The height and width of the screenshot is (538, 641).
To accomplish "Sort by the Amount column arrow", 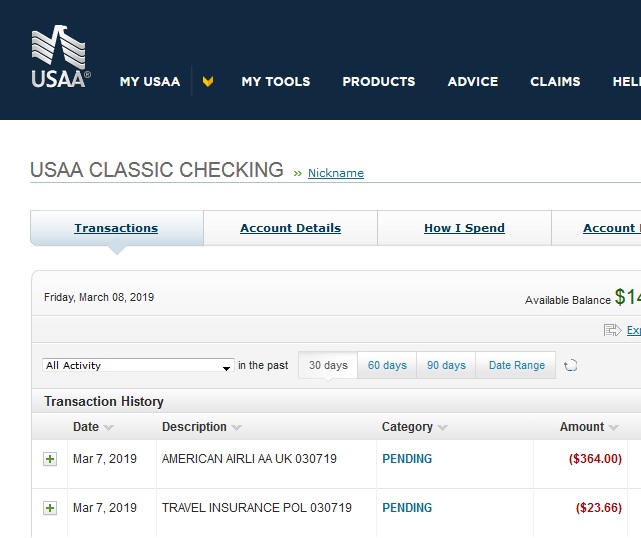I will tap(613, 428).
